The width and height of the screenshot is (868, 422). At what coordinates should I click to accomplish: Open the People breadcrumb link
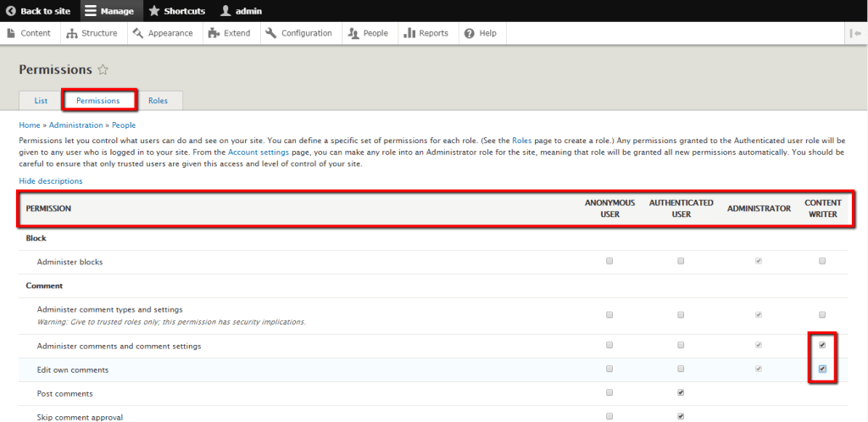[x=124, y=125]
